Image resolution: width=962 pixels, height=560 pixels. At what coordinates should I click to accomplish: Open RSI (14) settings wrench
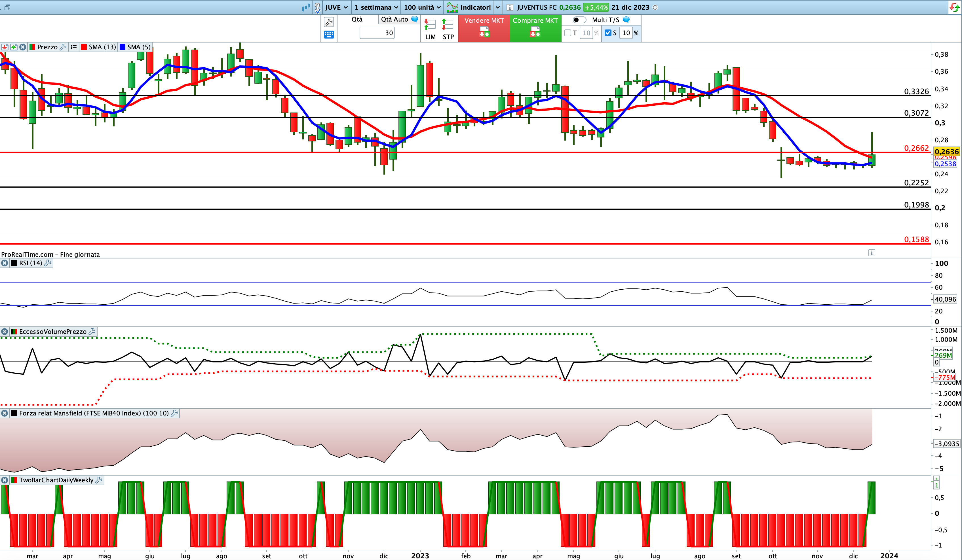(48, 263)
